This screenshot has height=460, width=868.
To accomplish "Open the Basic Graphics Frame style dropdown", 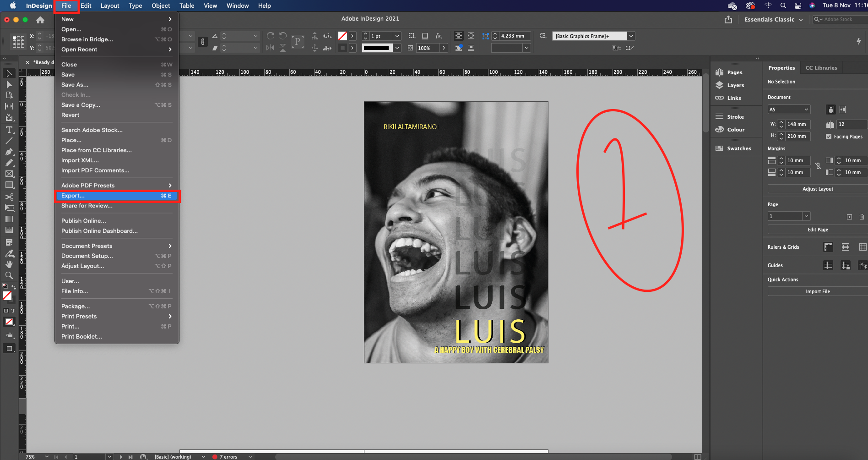I will 631,36.
